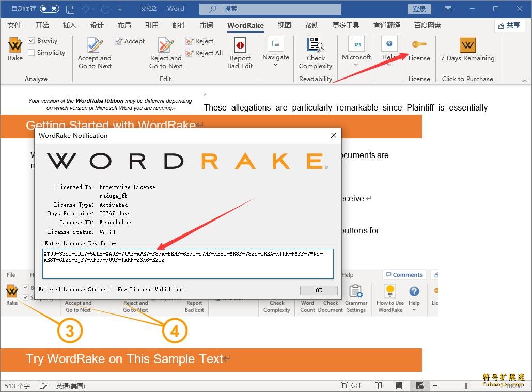Click the save icon in title bar
The width and height of the screenshot is (532, 392).
point(70,9)
